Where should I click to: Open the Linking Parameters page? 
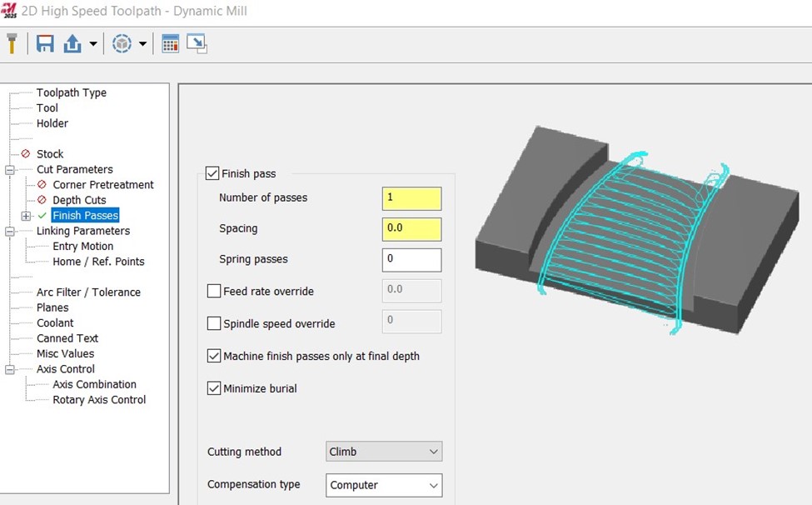click(83, 231)
